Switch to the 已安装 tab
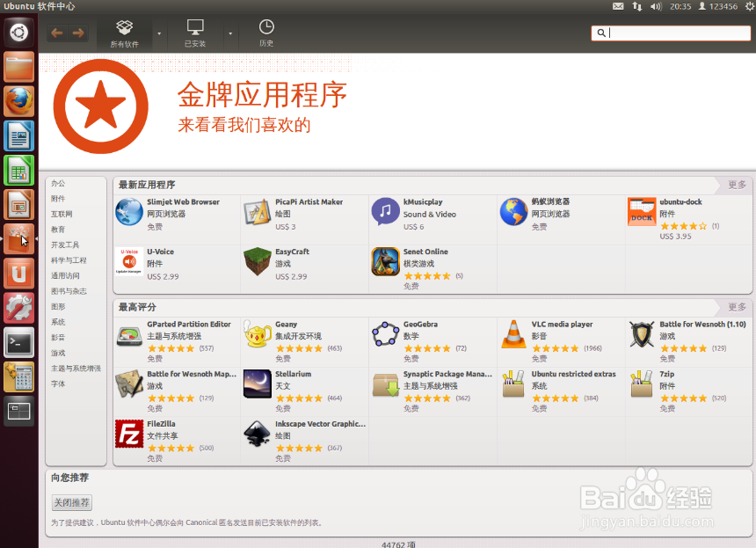This screenshot has height=548, width=756. 194,33
